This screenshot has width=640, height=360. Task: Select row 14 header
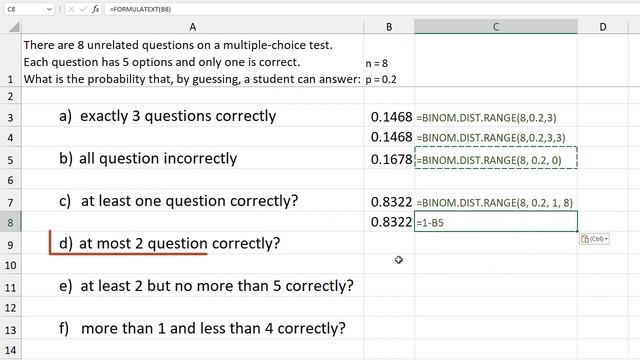coord(11,350)
